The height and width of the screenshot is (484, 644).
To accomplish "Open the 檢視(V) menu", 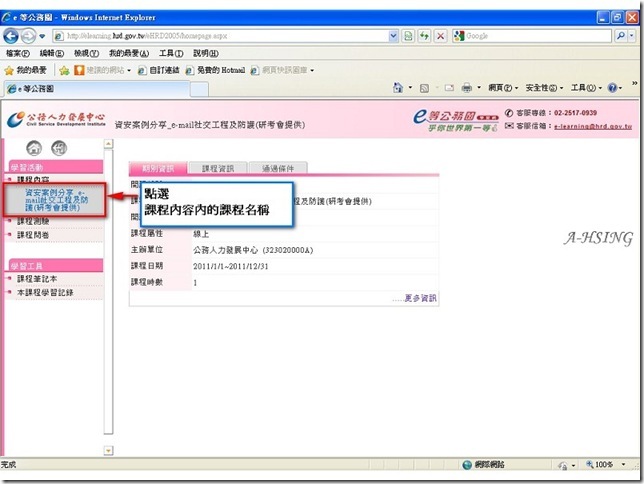I will pos(86,53).
